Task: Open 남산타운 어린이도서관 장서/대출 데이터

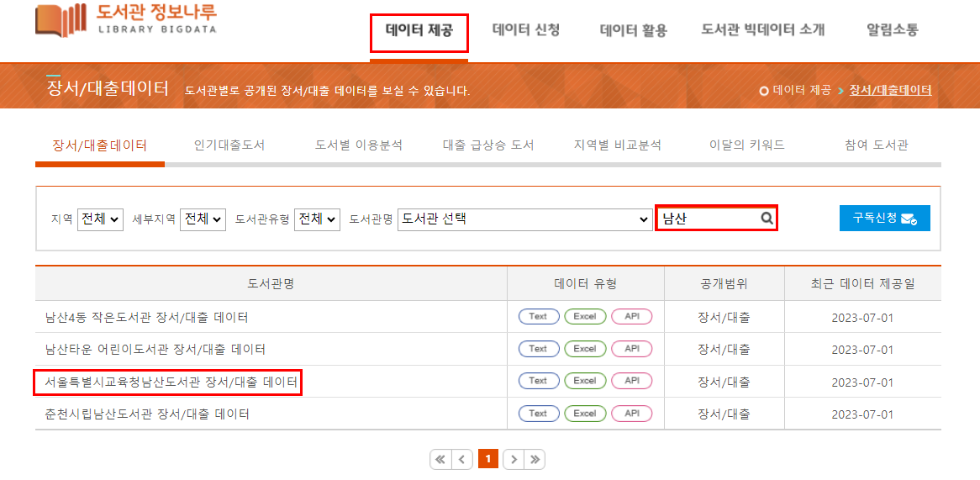Action: (155, 350)
